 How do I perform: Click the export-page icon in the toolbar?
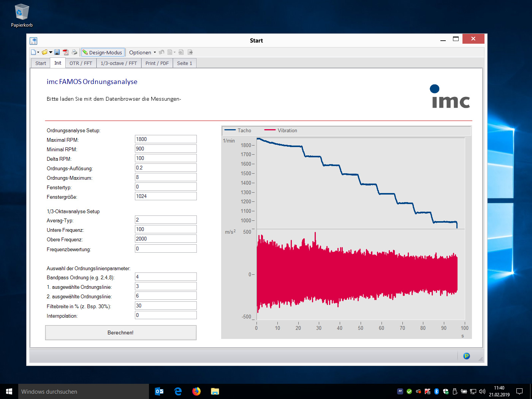click(x=190, y=52)
